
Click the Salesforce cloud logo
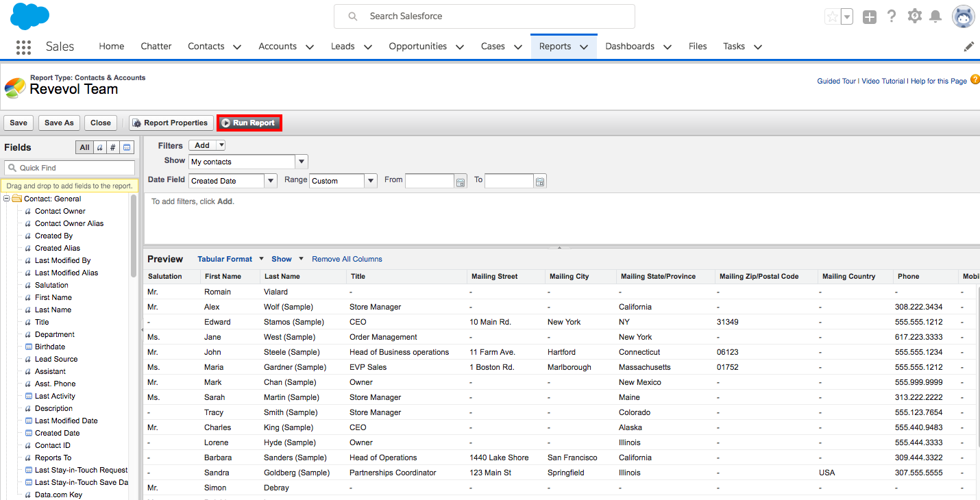click(29, 16)
